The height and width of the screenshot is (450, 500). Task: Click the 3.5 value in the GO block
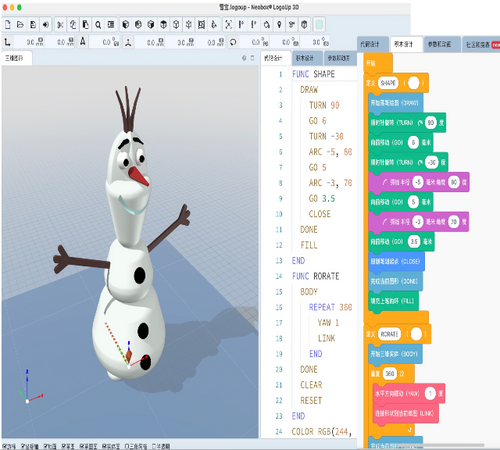pyautogui.click(x=414, y=242)
